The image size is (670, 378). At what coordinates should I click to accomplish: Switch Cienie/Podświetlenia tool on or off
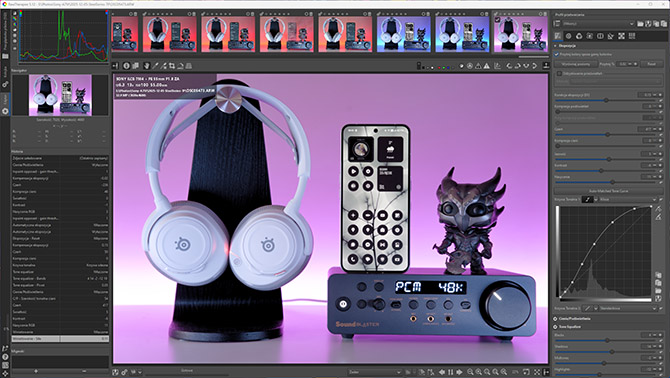coord(556,319)
